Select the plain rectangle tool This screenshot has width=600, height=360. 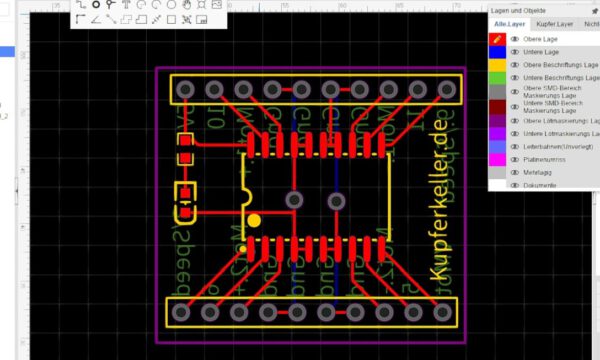click(x=171, y=19)
